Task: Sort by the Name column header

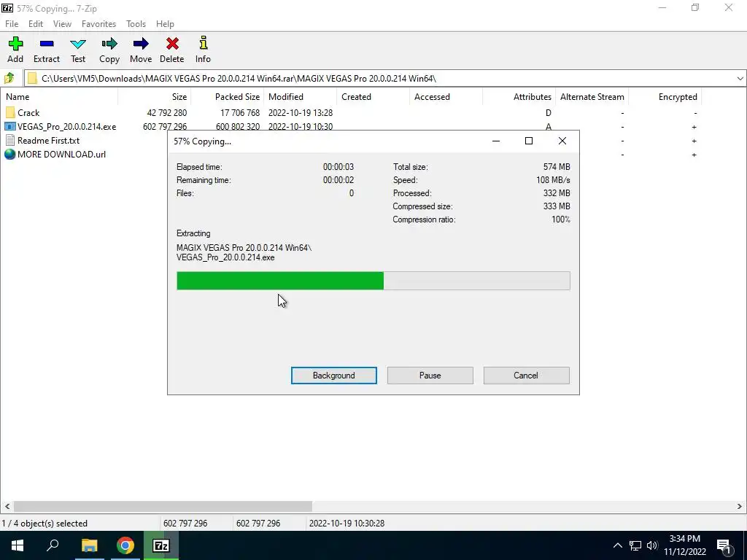Action: click(x=59, y=97)
